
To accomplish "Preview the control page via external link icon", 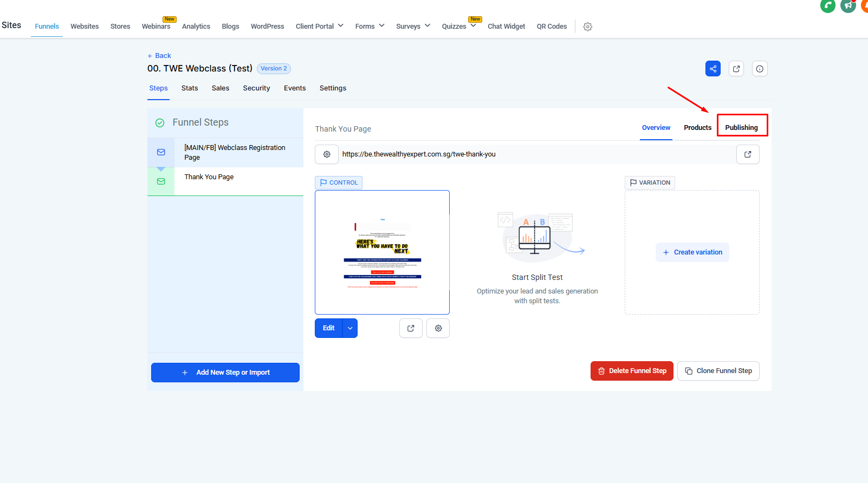I will tap(411, 328).
